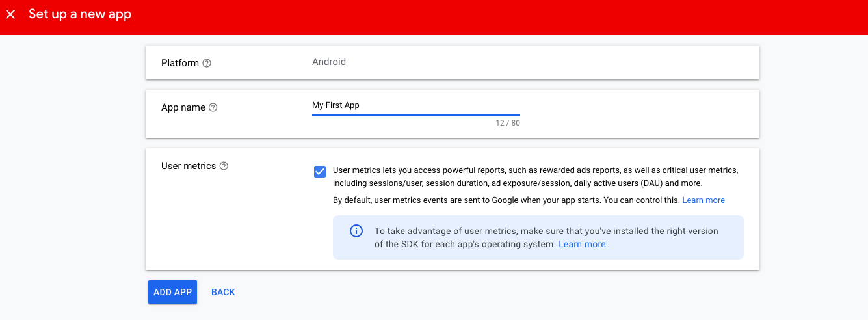This screenshot has height=320, width=868.
Task: Uncheck the User metrics checkbox
Action: (320, 172)
